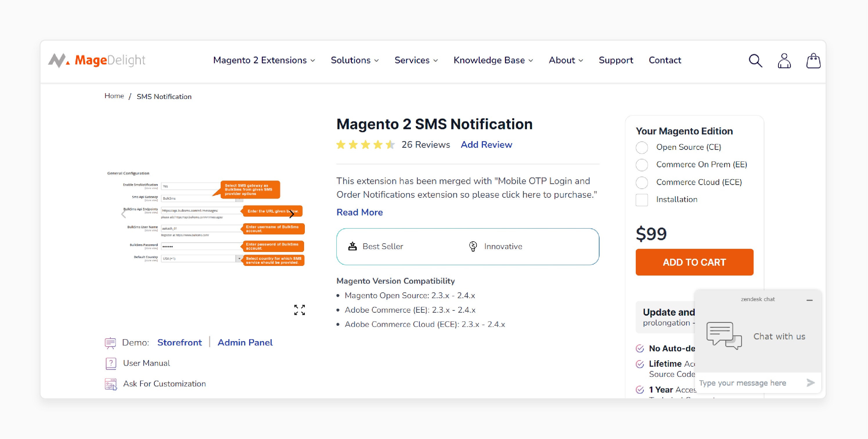Click the No Auto-debit checkmark icon

[640, 348]
